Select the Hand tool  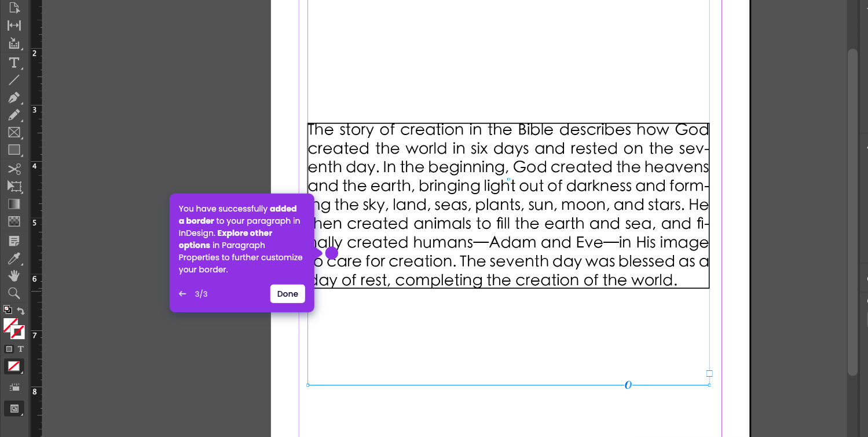14,275
